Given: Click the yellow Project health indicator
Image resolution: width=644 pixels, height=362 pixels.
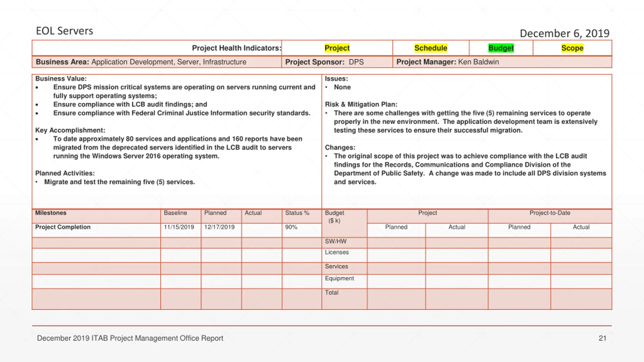Looking at the screenshot, I should click(337, 48).
